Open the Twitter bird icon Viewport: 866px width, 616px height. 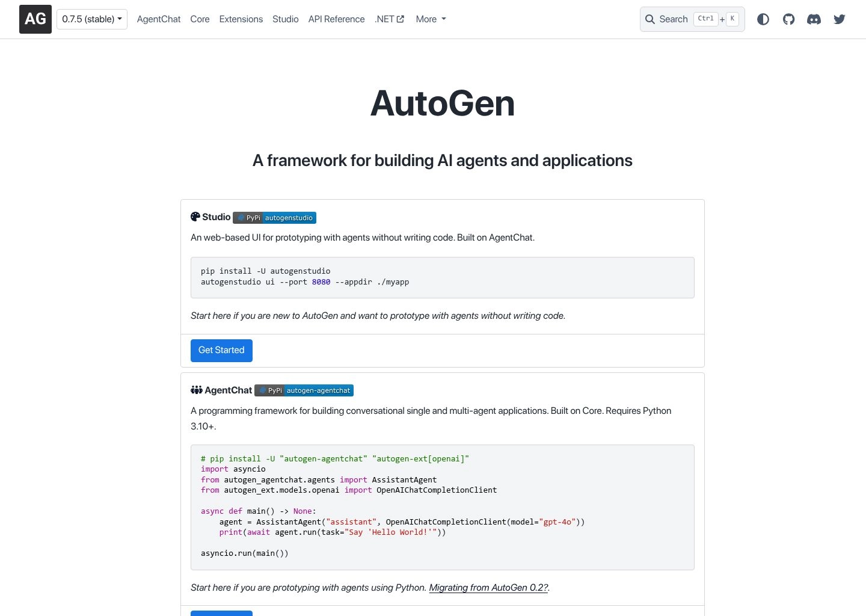(840, 19)
